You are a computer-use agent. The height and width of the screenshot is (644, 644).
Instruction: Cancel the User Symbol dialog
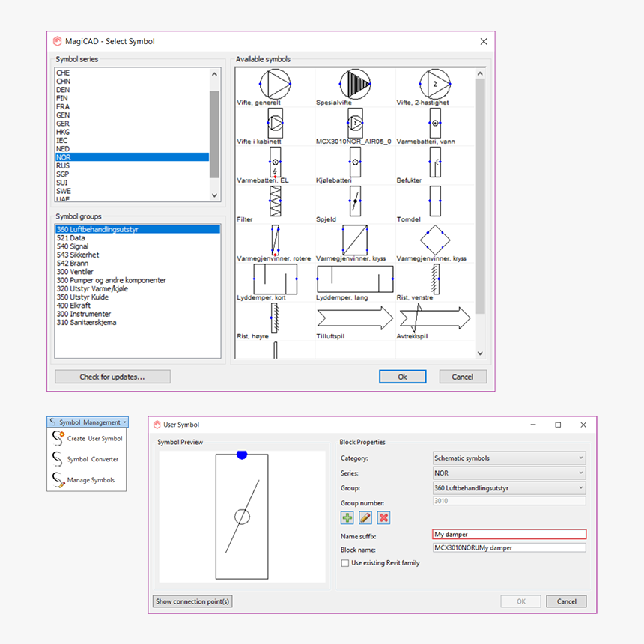(x=566, y=601)
